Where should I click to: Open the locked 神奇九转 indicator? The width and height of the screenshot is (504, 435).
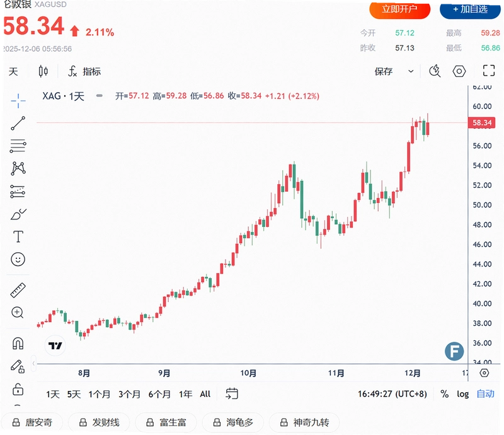(x=304, y=422)
